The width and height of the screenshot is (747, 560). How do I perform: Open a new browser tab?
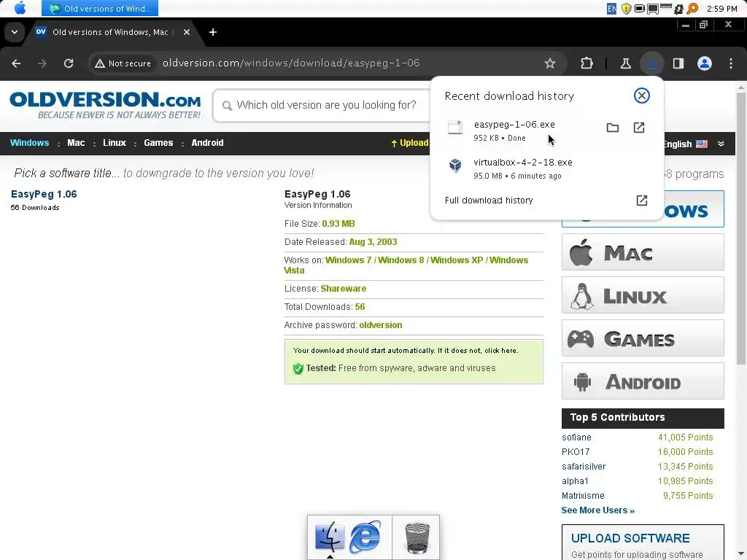tap(213, 32)
